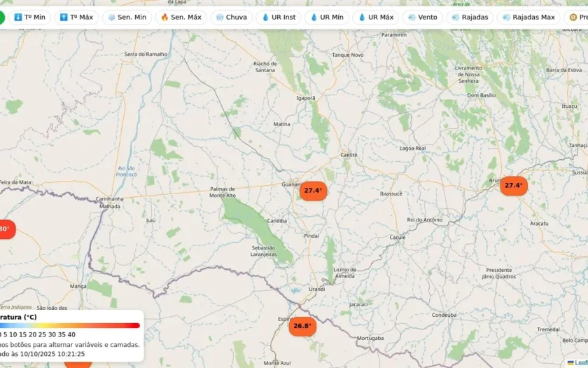588x368 pixels.
Task: Open the 27.4° station marker near Brumado
Action: (514, 186)
